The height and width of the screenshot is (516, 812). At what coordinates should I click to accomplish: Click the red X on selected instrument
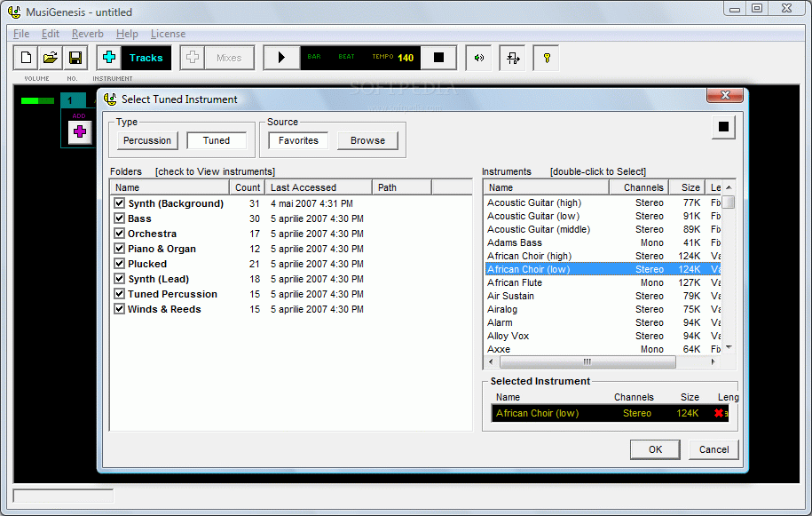click(719, 413)
